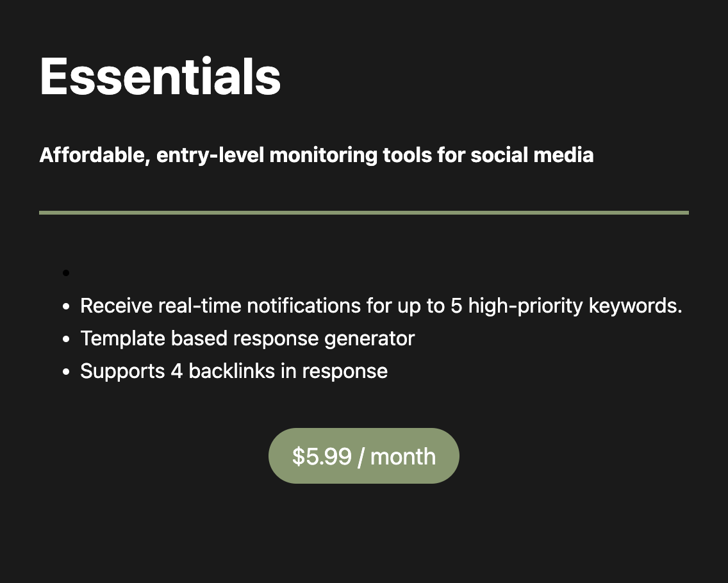Click the bullet dot before Supports 4 backlinks

(x=65, y=372)
